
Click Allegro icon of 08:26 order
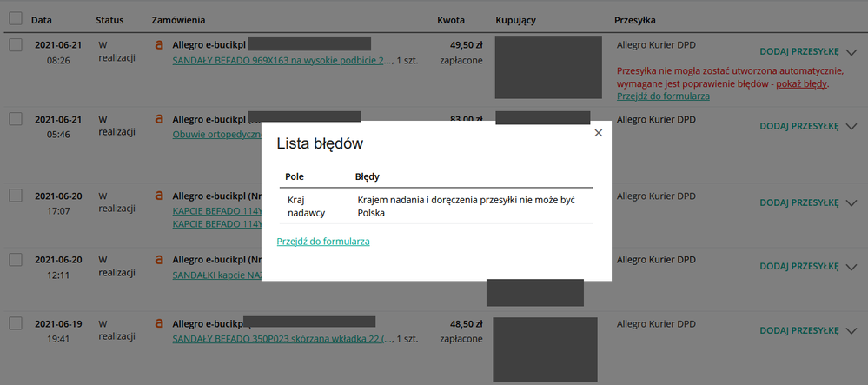[159, 45]
